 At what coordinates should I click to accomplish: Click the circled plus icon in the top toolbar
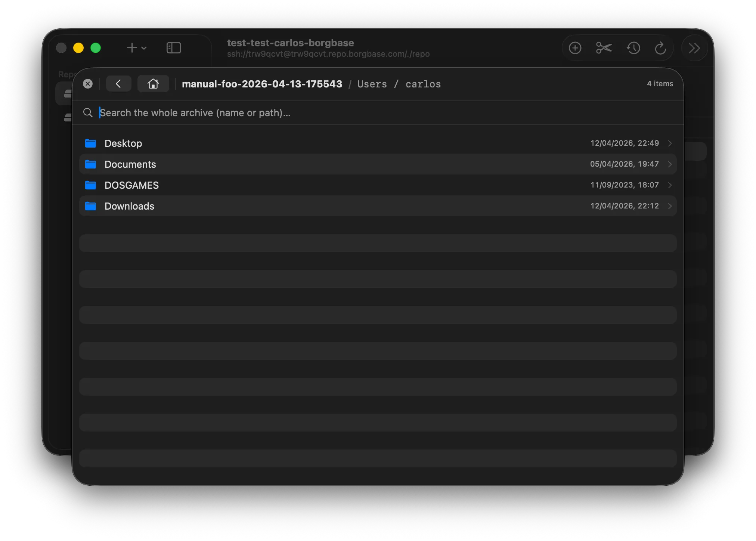click(x=575, y=48)
